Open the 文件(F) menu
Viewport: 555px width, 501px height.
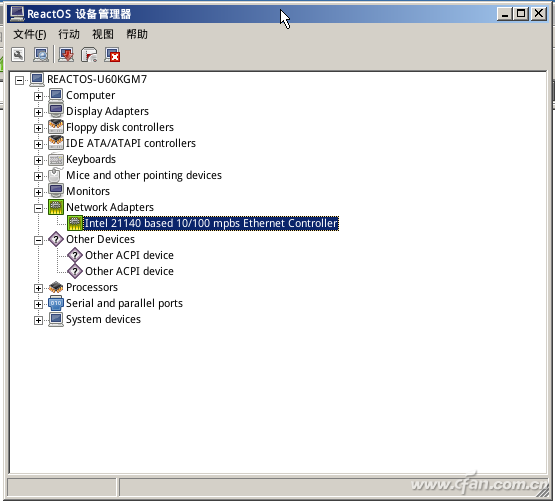30,34
